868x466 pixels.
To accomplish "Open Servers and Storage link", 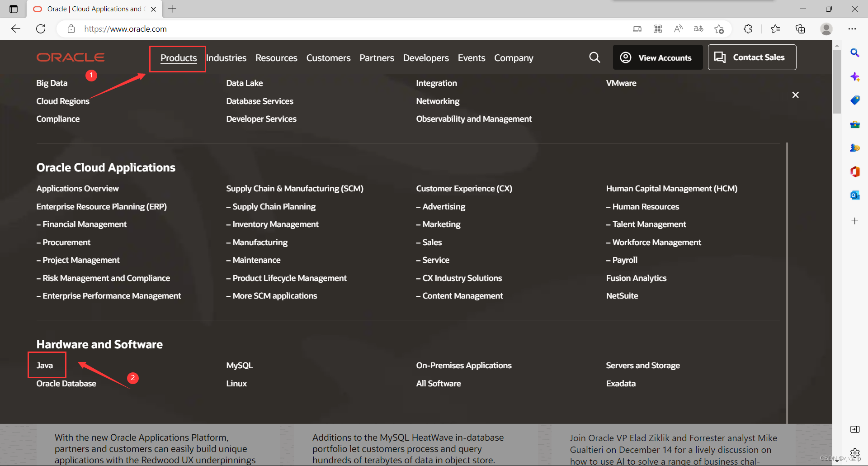I will [643, 365].
